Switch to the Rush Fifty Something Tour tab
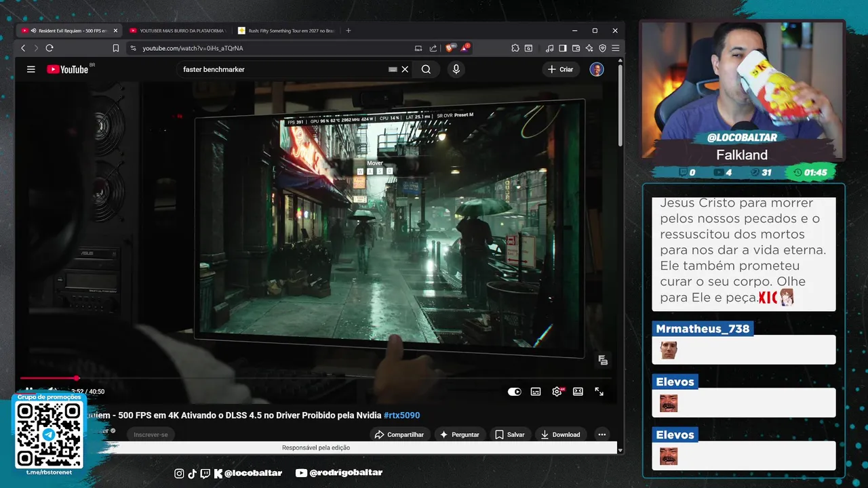 286,30
